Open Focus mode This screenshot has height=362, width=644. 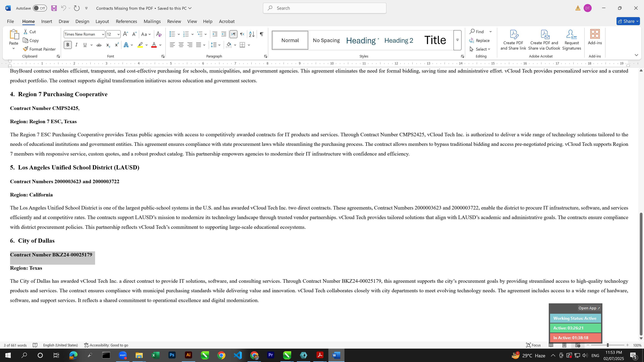[x=533, y=345]
